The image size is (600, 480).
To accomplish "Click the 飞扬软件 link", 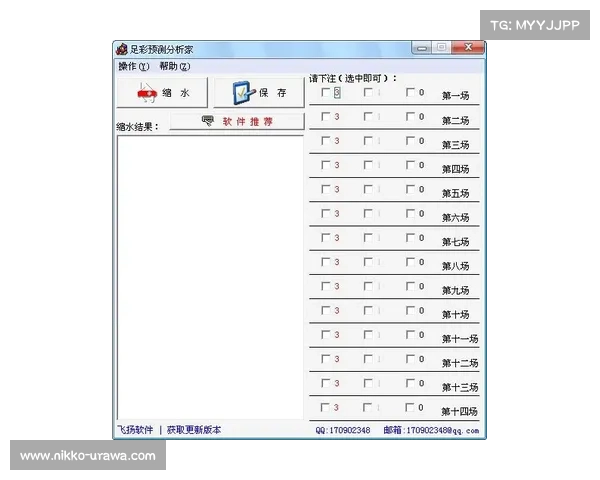I will (x=135, y=430).
